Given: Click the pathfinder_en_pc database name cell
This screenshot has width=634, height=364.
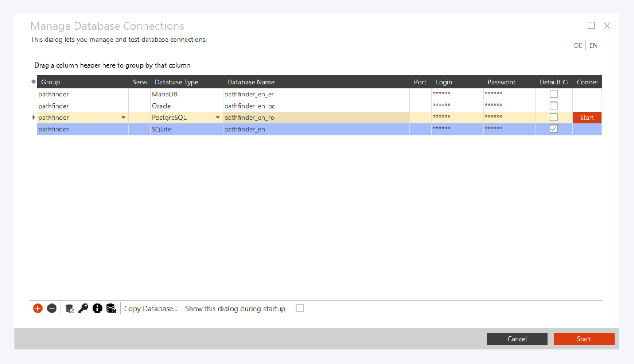Looking at the screenshot, I should pos(250,106).
